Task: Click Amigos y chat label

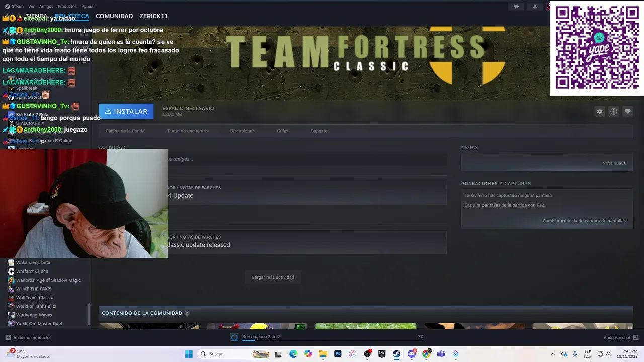Action: pyautogui.click(x=617, y=338)
